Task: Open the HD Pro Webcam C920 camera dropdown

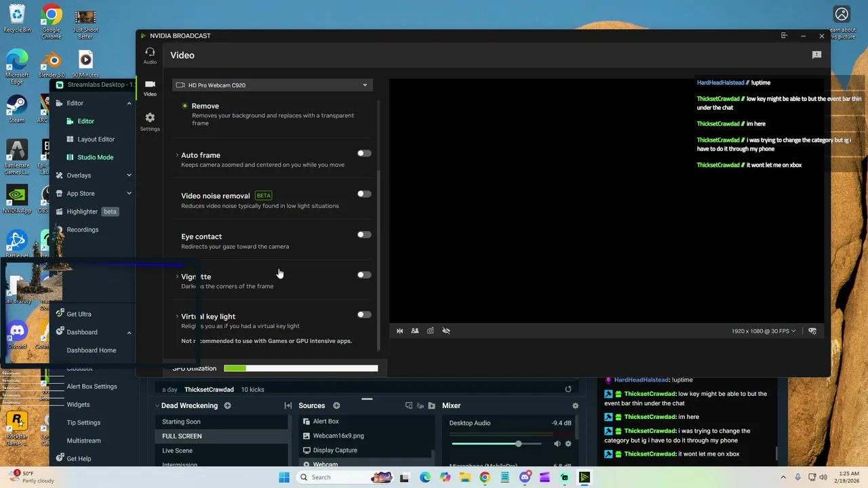Action: point(272,85)
